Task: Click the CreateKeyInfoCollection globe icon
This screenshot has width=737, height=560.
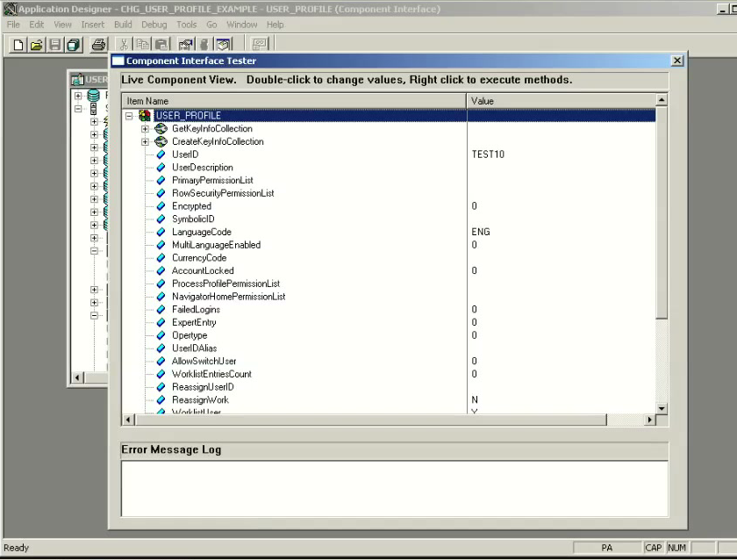Action: 161,141
